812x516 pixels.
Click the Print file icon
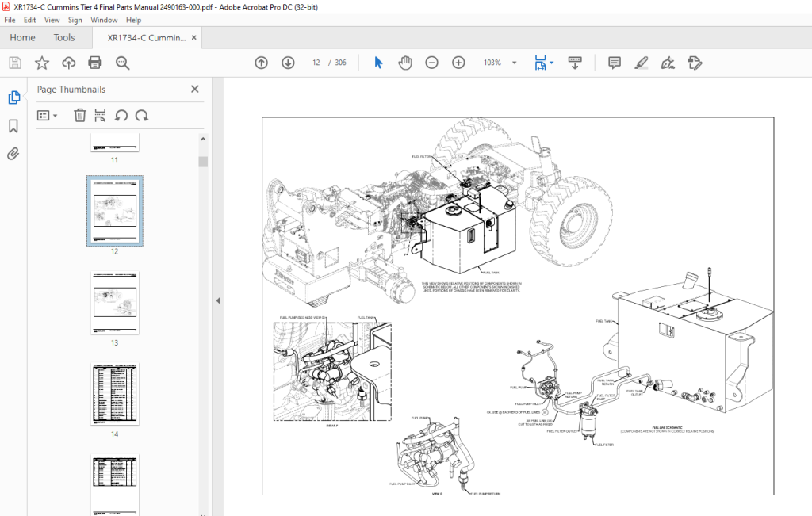pos(95,63)
